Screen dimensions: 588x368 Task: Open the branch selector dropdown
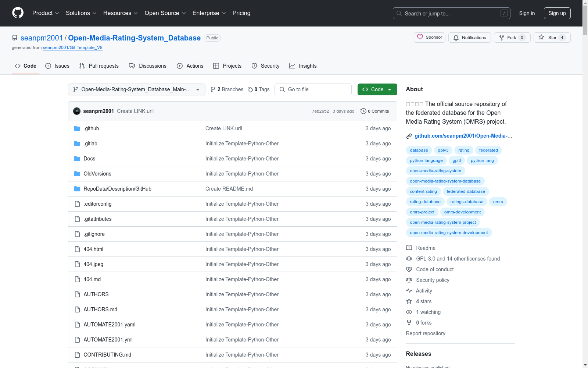pos(137,89)
